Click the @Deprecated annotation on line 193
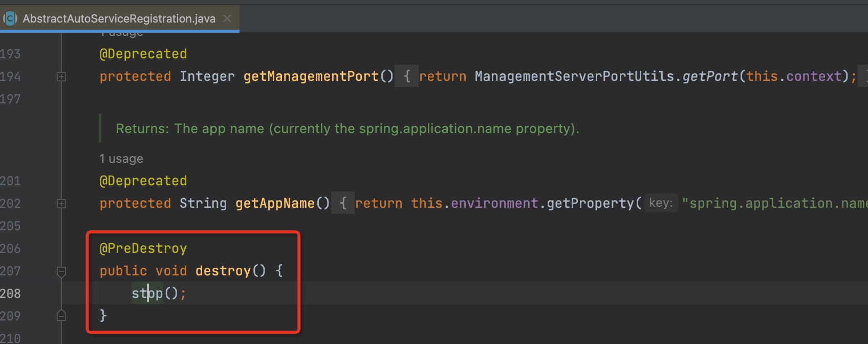868x344 pixels. point(143,54)
